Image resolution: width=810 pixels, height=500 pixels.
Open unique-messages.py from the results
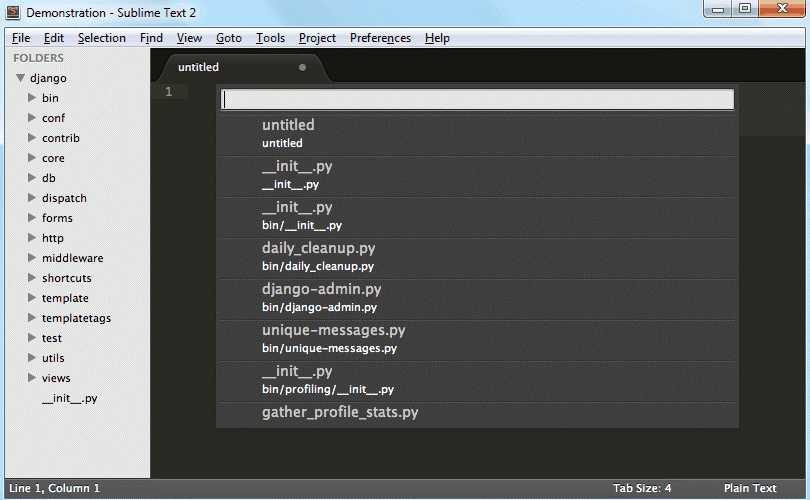[x=477, y=339]
